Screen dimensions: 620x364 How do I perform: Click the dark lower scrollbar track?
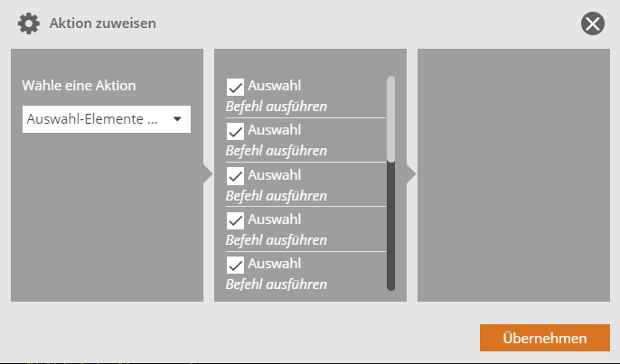[390, 226]
